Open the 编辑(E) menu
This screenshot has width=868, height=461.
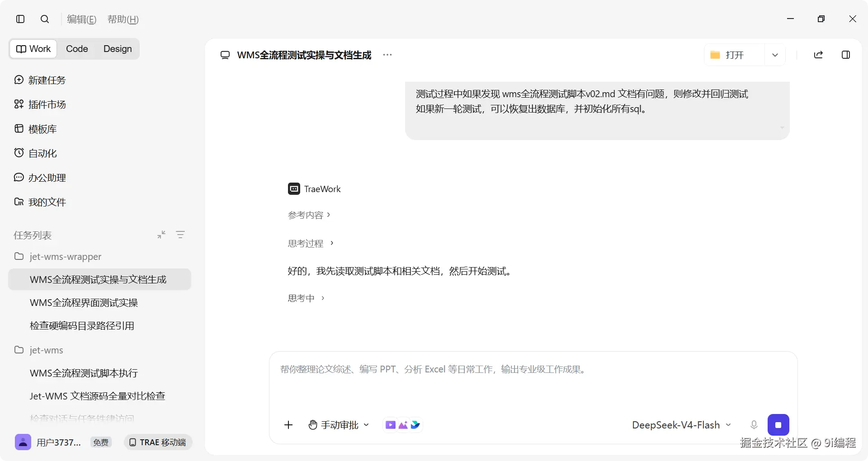click(82, 19)
